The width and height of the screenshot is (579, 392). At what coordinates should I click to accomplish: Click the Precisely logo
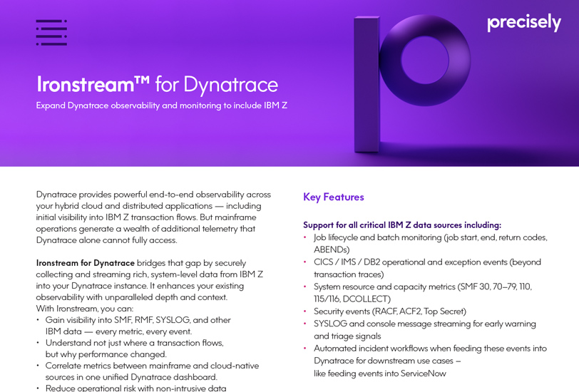523,23
